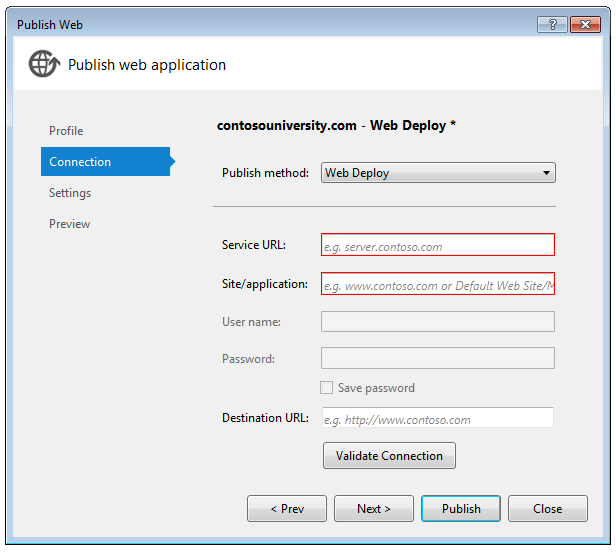
Task: Click the Publish web application title text
Action: pos(147,65)
